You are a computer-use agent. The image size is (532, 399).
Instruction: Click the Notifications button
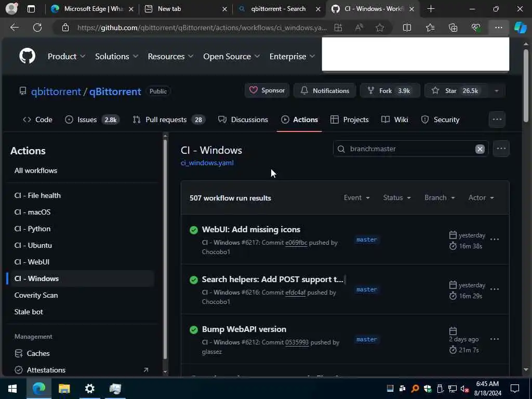[x=325, y=90]
